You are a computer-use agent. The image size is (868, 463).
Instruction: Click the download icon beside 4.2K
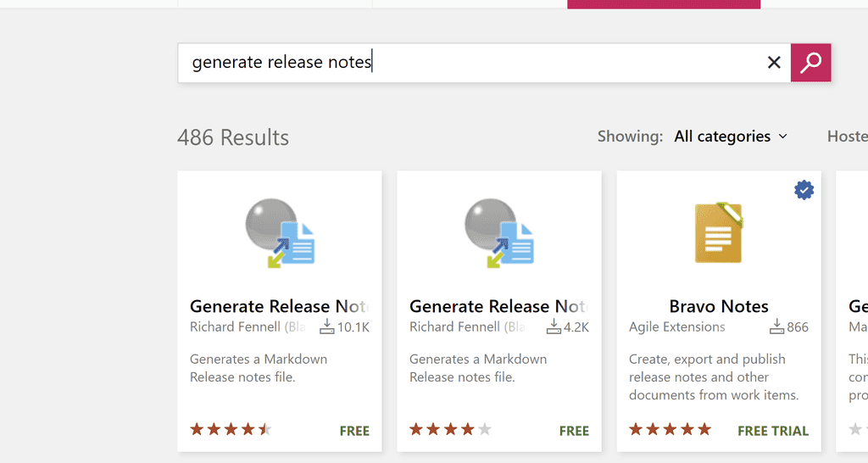pos(554,326)
